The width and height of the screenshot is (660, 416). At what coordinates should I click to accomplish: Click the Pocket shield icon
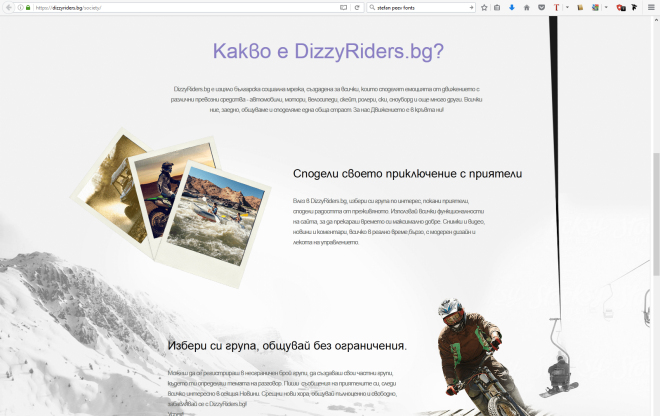pos(541,7)
